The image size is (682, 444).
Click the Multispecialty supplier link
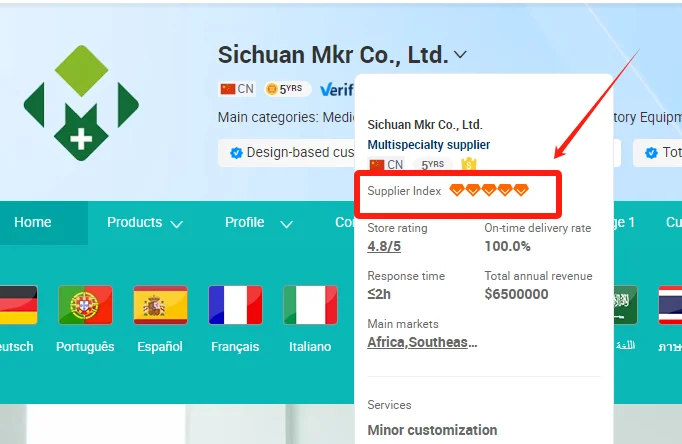428,144
